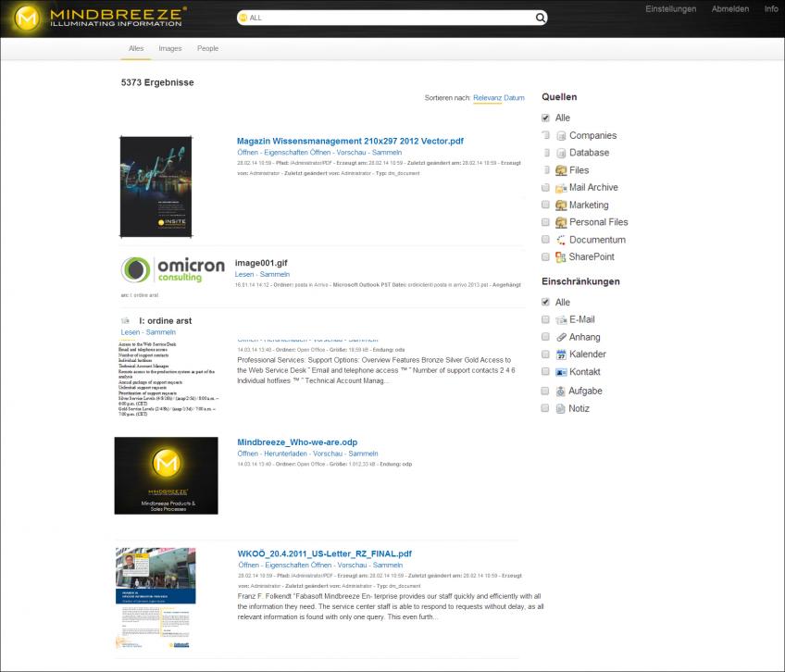Select the Files source icon
785x672 pixels.
[x=561, y=169]
